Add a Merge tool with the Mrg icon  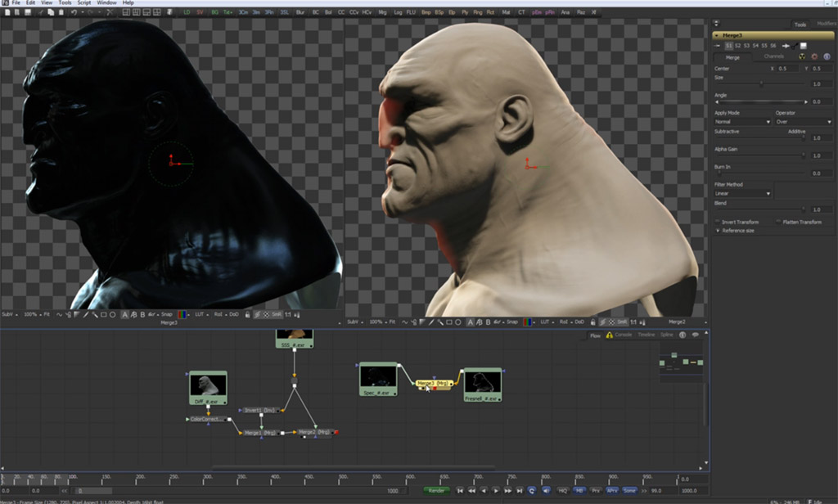click(382, 12)
